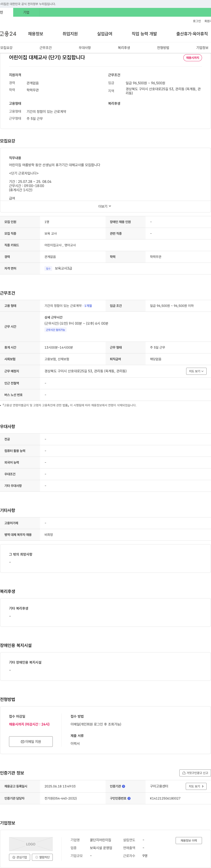The width and height of the screenshot is (211, 868).
Task: Click the 사회보험 value 고용보험, 산재보험
Action: 57,359
